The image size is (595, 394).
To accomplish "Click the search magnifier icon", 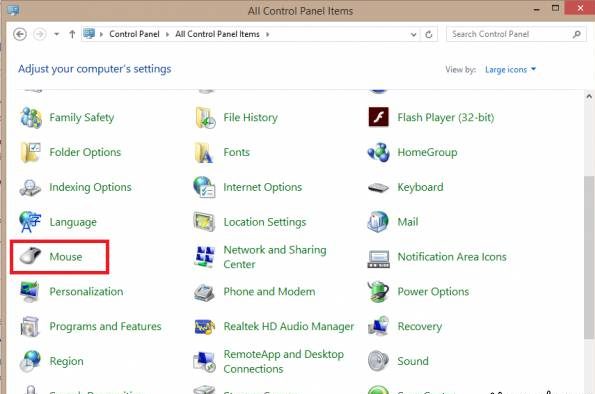I will [576, 34].
